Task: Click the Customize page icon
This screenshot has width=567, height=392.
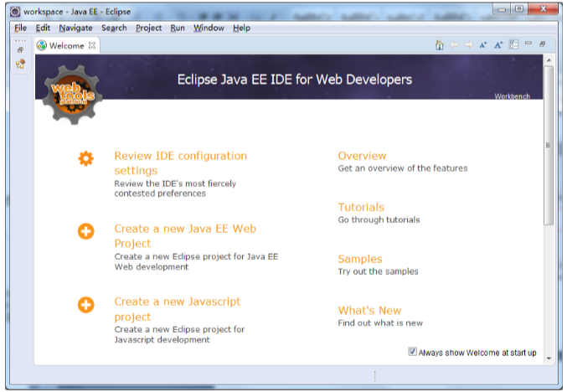Action: (x=513, y=44)
